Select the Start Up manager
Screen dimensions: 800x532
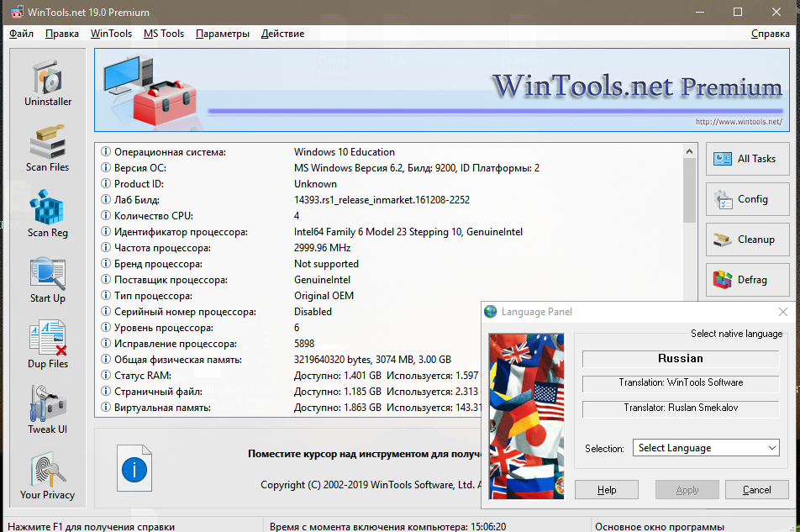point(48,280)
